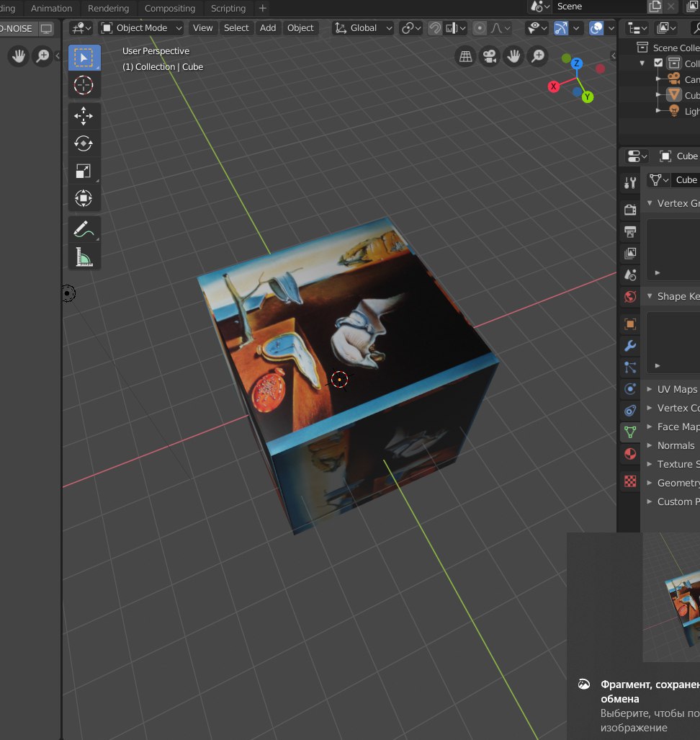700x740 pixels.
Task: Open the 3D viewport editor type dropdown
Action: point(81,28)
